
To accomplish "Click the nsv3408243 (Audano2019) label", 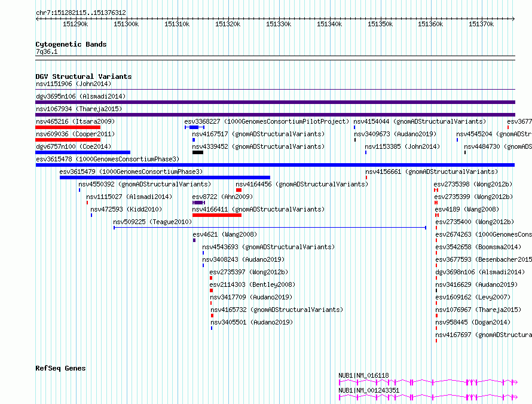I will [243, 259].
